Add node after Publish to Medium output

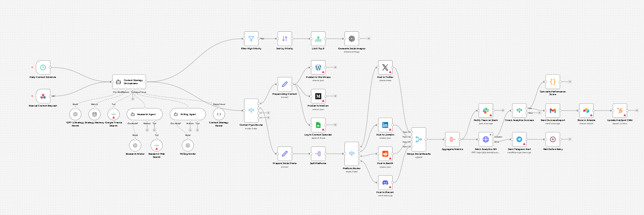coord(335,96)
